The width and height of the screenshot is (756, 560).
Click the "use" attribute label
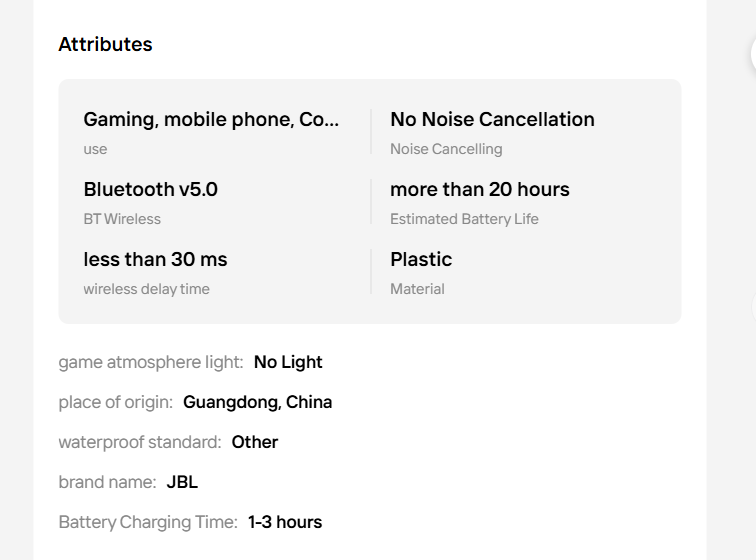[x=95, y=149]
